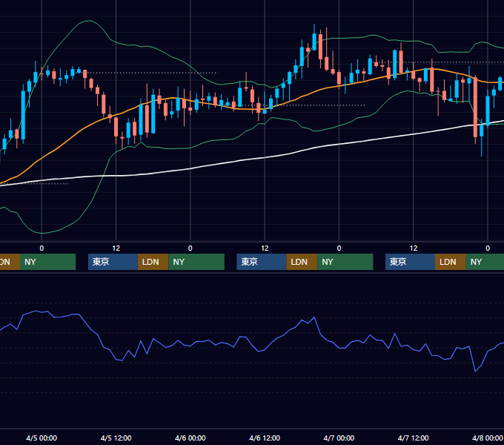The image size is (504, 445).
Task: Click the 4/5 12:00 date label
Action: (116, 438)
